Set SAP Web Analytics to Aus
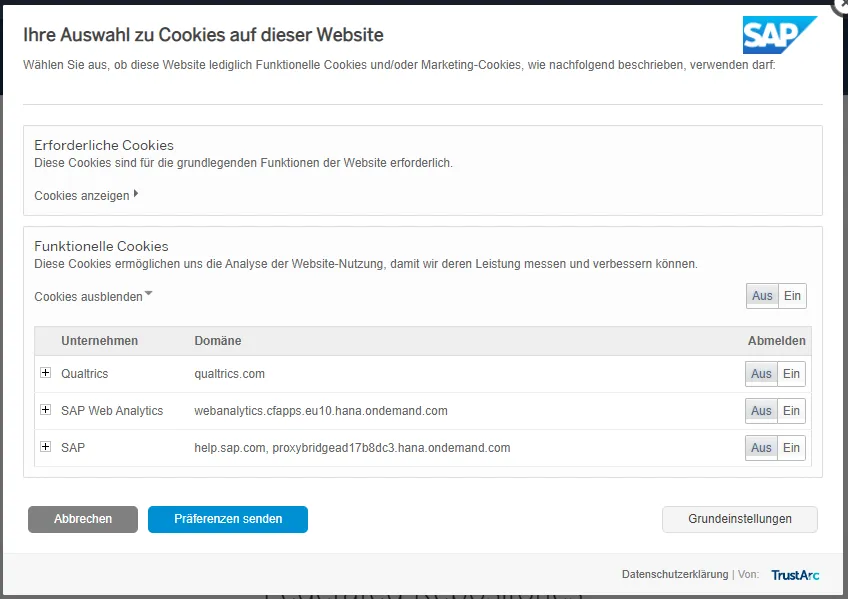Screen dimensions: 848x599 coord(761,411)
